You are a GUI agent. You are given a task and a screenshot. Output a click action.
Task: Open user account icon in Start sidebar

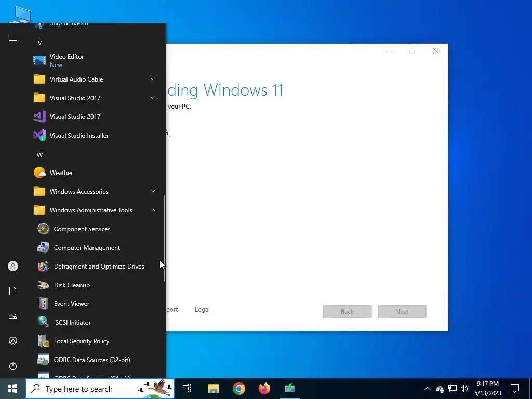[13, 266]
